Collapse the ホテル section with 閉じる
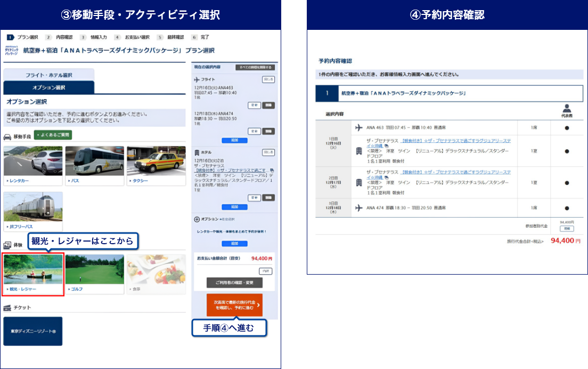 click(x=268, y=153)
